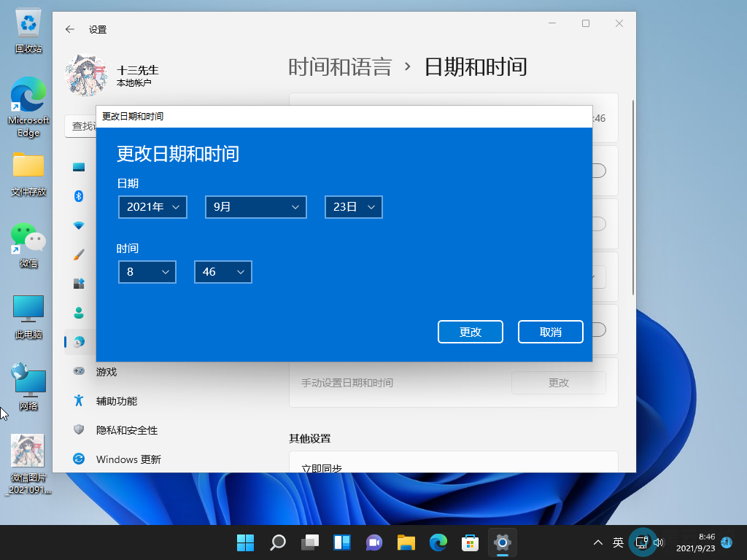
Task: Open the 2021年 year dropdown
Action: [x=152, y=207]
